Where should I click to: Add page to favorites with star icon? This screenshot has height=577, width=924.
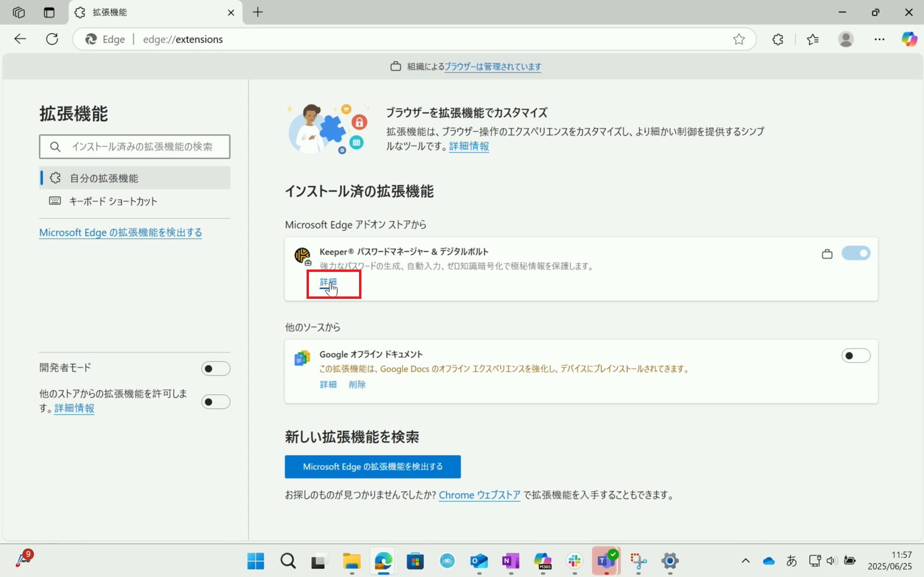(x=739, y=39)
